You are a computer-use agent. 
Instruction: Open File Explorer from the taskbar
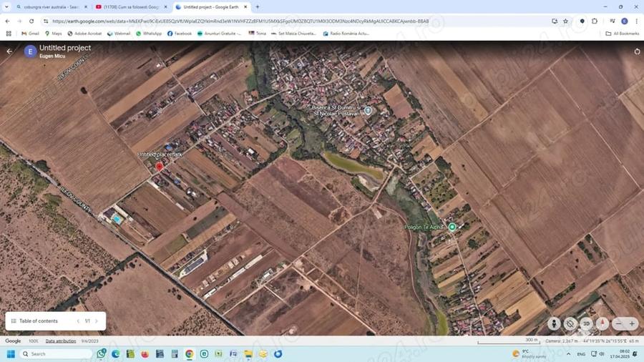(248, 354)
